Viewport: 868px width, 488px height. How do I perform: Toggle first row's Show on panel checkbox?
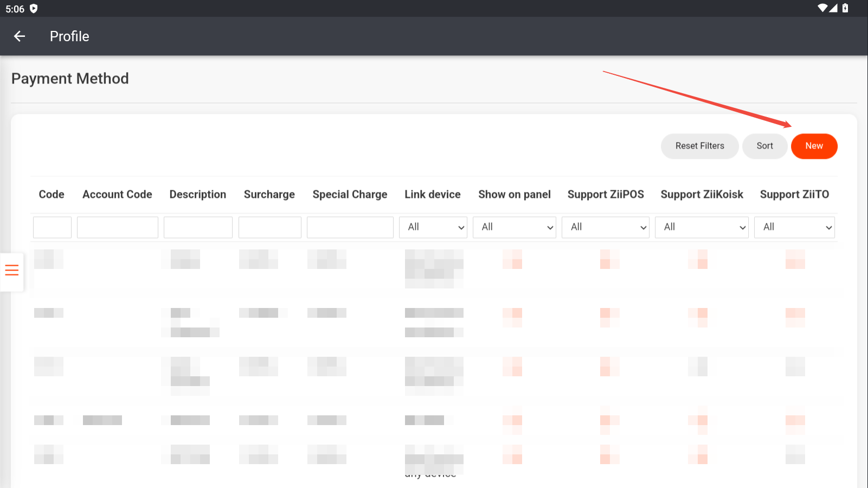512,259
